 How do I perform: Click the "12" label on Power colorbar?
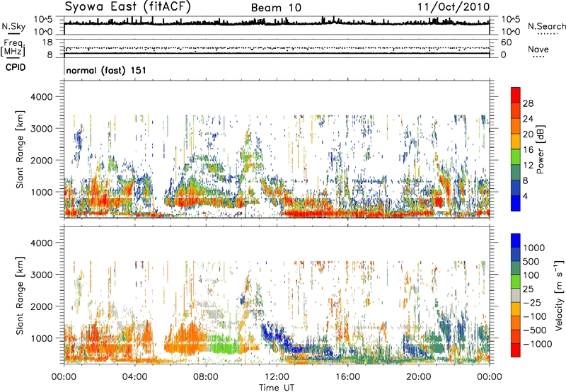[528, 166]
